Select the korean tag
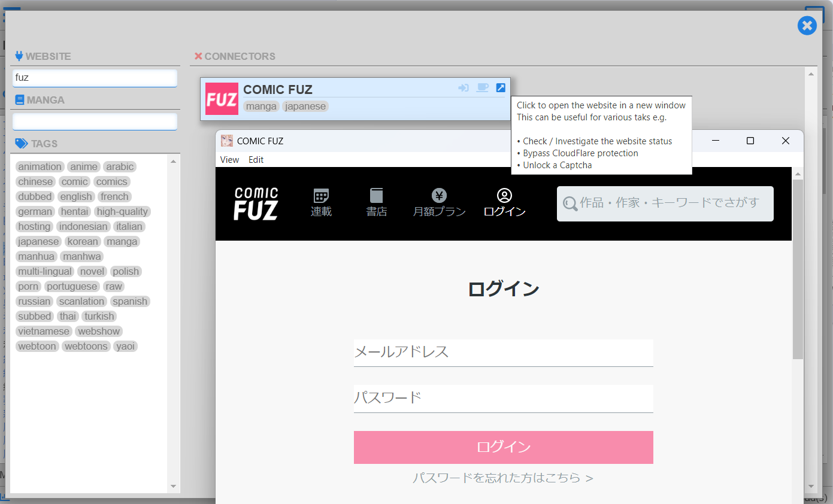Screen dimensions: 833x504 click(83, 241)
